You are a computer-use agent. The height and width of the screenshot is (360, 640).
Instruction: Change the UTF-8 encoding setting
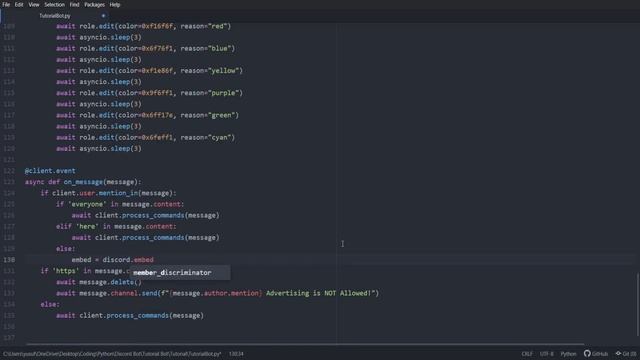click(x=547, y=354)
